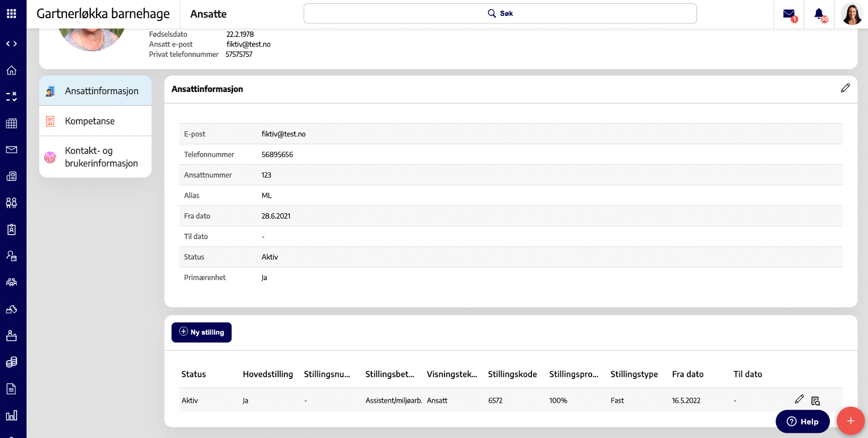Select the Kompetanse tab
The image size is (868, 438).
pos(95,121)
